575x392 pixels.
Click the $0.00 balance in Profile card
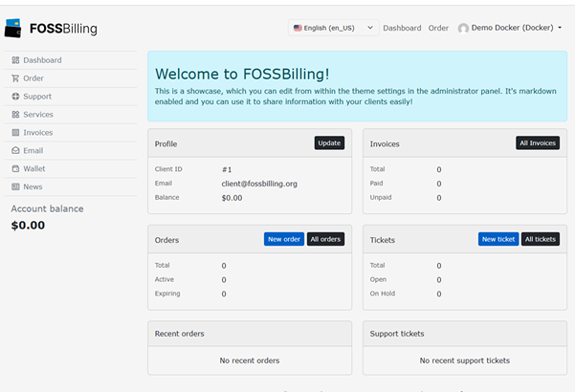[232, 198]
